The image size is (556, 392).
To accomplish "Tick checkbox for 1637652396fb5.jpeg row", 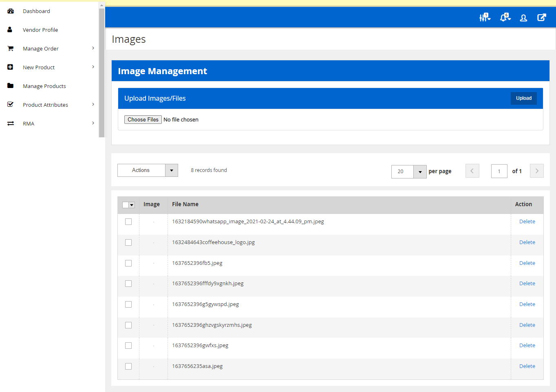I will pyautogui.click(x=128, y=263).
